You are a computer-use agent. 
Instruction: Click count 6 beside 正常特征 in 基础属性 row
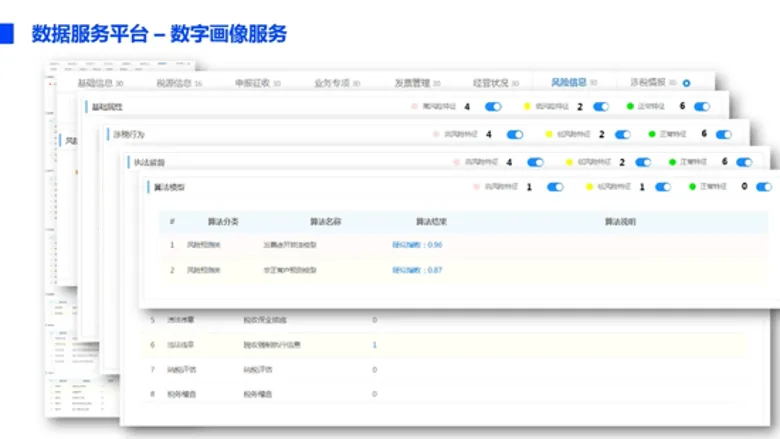click(682, 106)
